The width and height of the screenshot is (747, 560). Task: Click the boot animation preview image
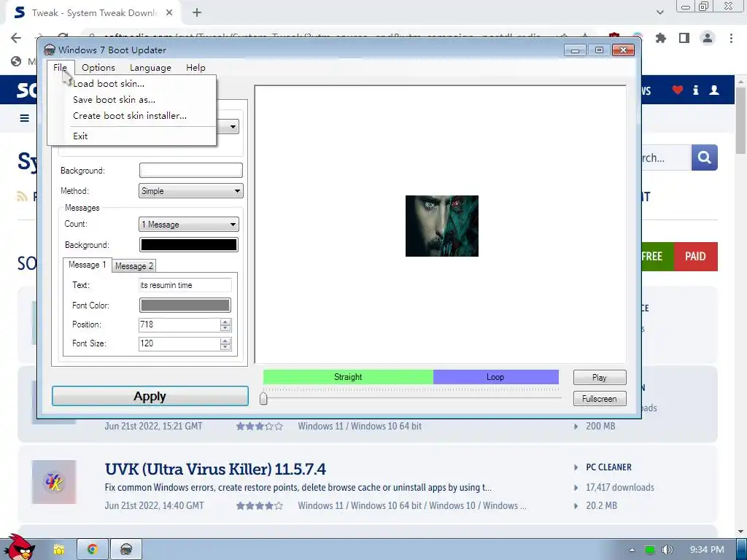(x=441, y=226)
